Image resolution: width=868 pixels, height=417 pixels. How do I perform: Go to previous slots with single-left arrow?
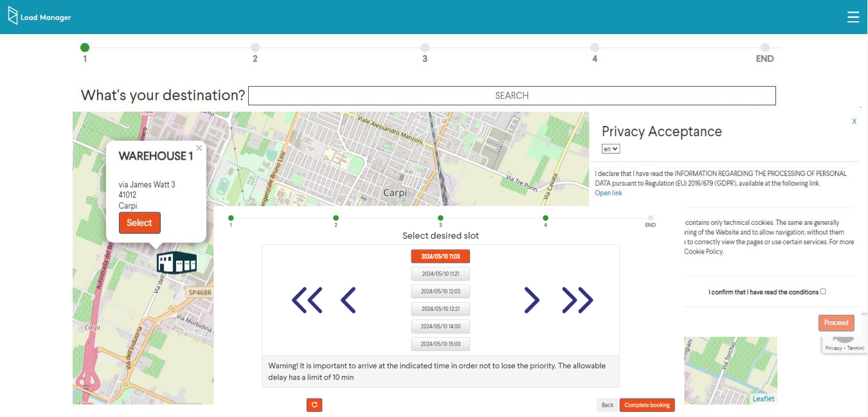[348, 300]
